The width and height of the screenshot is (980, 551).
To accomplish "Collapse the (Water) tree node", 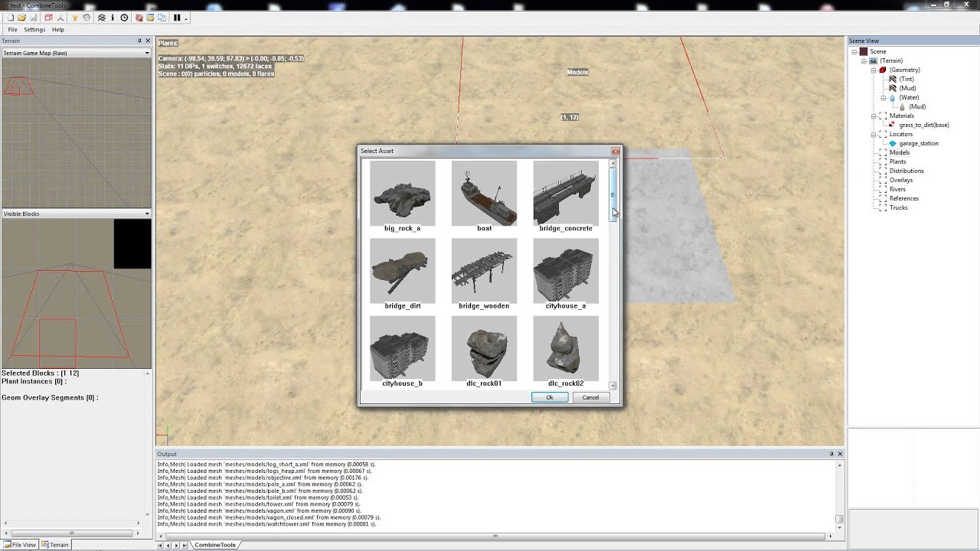I will (882, 97).
